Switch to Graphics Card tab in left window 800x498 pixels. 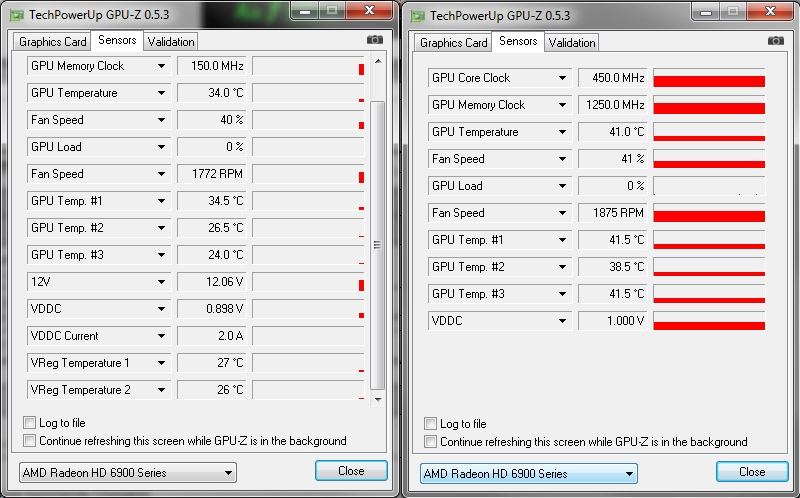[52, 42]
